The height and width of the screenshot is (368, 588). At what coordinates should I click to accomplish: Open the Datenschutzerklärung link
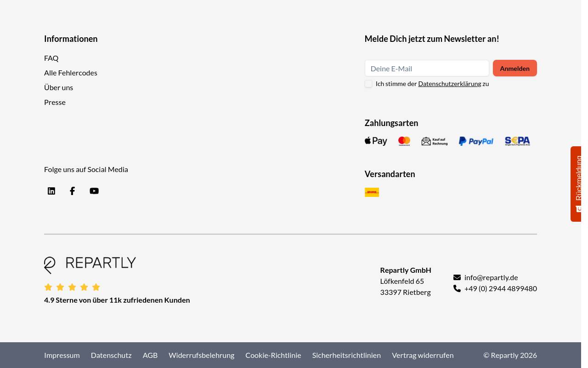[450, 84]
